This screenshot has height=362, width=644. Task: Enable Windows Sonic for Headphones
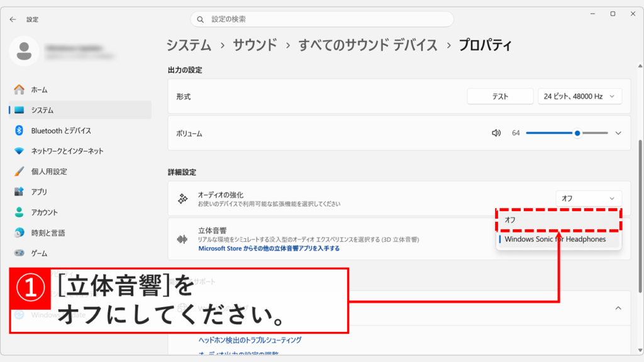click(557, 239)
